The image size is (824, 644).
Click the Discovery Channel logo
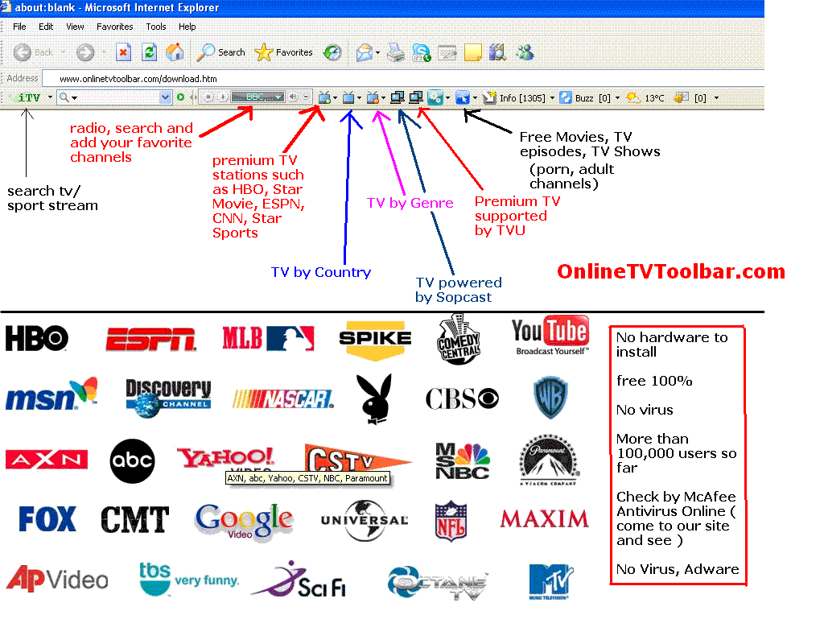coord(168,398)
